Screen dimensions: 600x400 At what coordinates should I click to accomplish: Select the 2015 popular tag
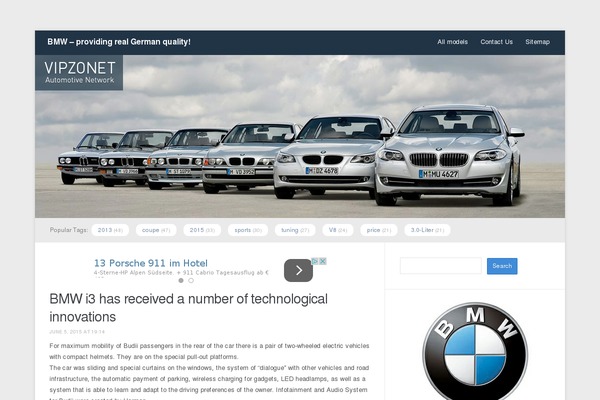click(202, 230)
